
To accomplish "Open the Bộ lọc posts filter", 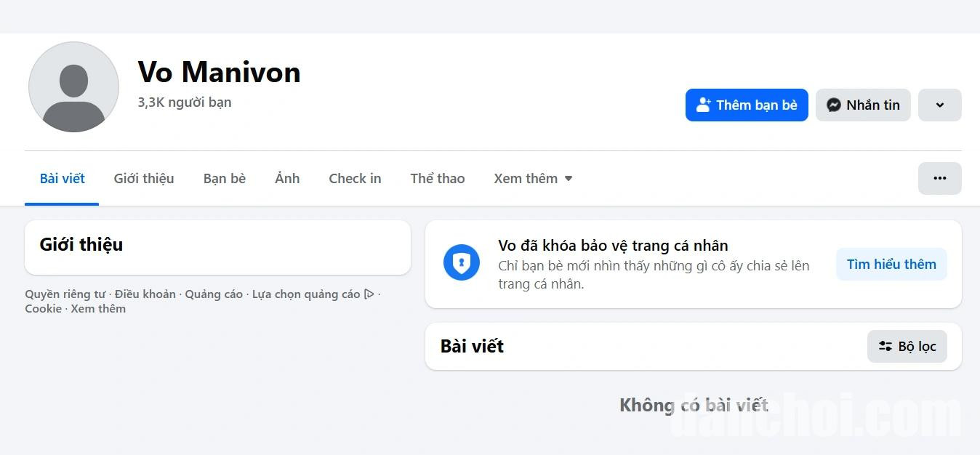I will point(907,347).
